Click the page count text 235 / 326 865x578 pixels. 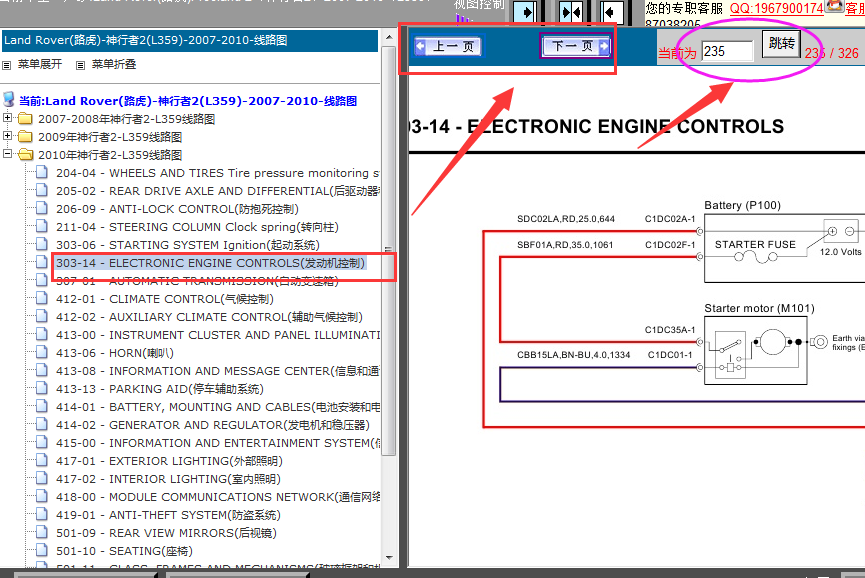point(831,53)
